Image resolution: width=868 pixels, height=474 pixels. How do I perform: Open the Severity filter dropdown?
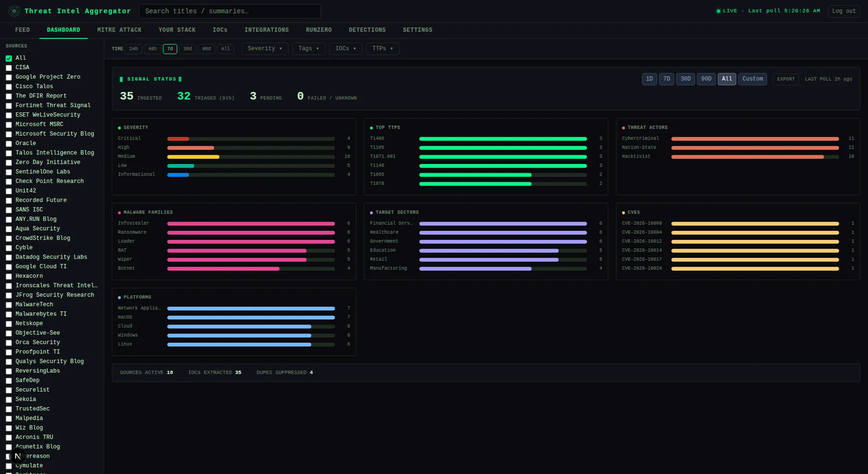click(x=265, y=49)
